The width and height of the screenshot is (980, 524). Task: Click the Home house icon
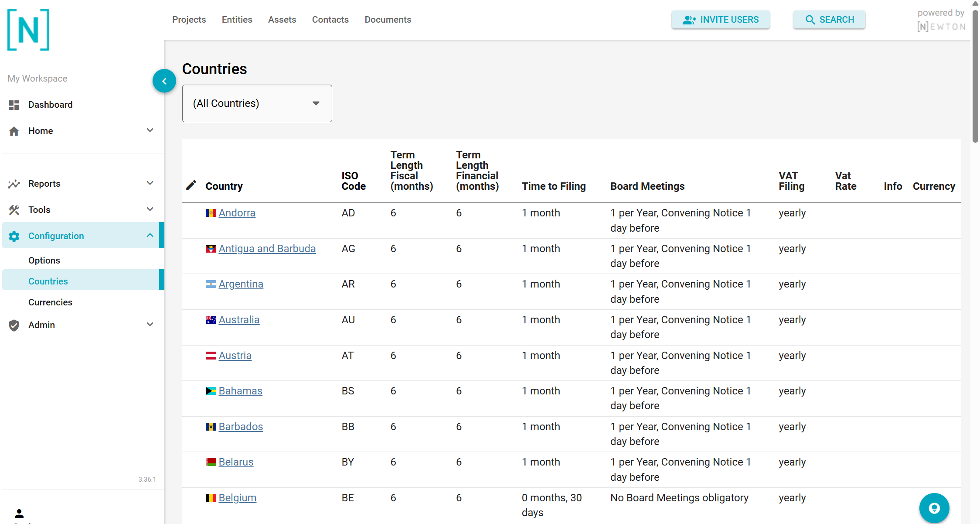[14, 131]
